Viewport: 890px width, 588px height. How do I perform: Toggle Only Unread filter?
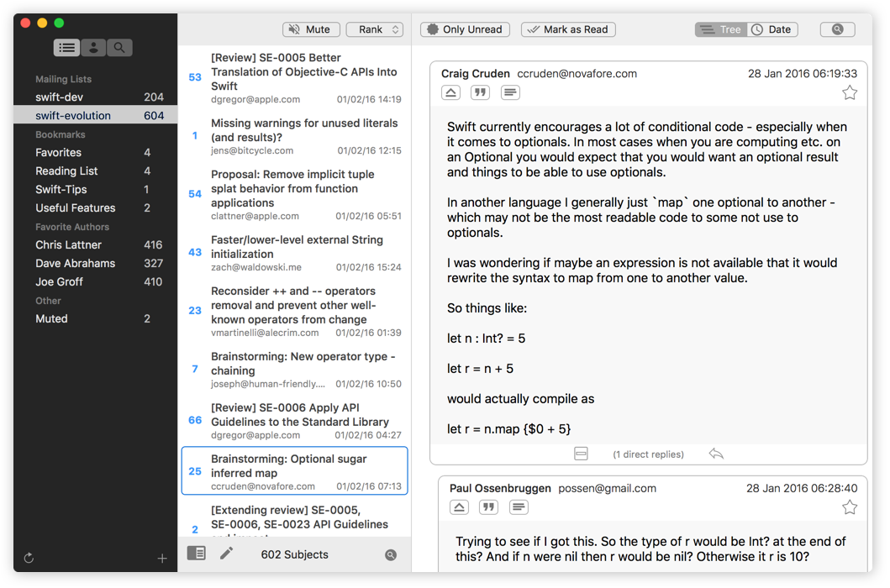[465, 29]
